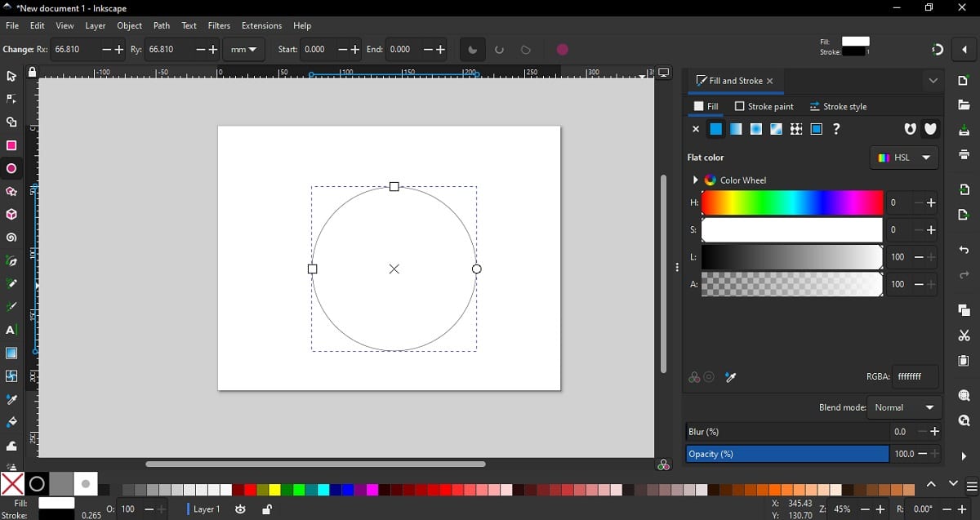Screen dimensions: 980x520
Task: Select the Rectangle tool
Action: coord(11,146)
